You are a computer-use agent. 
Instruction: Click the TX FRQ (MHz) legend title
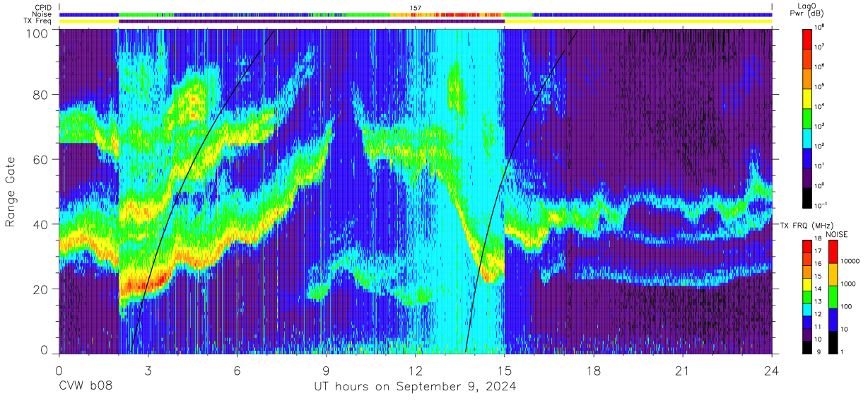pos(808,225)
